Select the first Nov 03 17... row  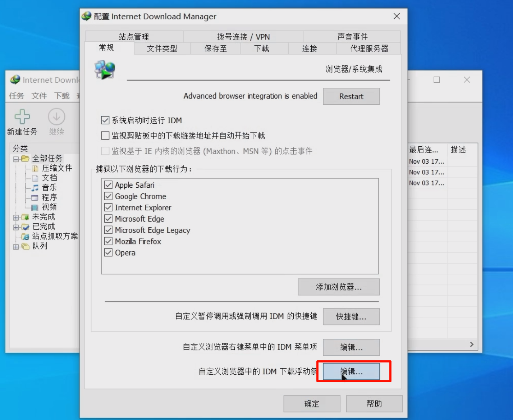pyautogui.click(x=427, y=161)
